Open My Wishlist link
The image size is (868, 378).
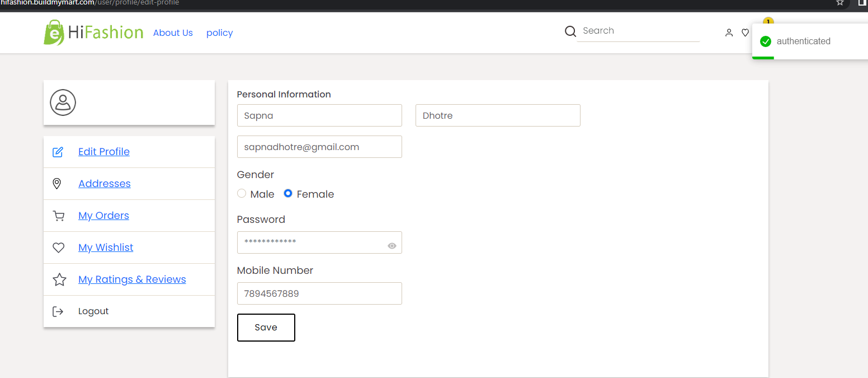click(106, 248)
